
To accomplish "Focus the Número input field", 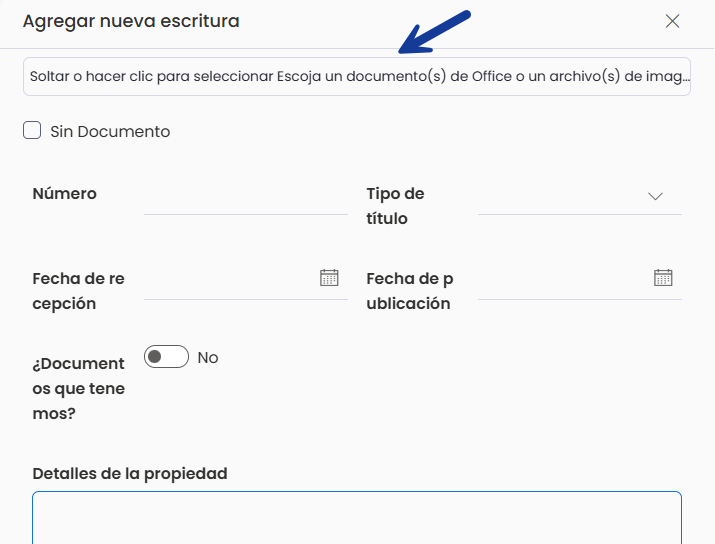I will 246,197.
